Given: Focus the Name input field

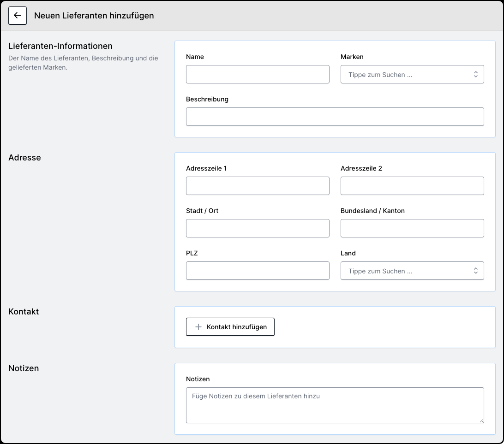Looking at the screenshot, I should coord(258,74).
